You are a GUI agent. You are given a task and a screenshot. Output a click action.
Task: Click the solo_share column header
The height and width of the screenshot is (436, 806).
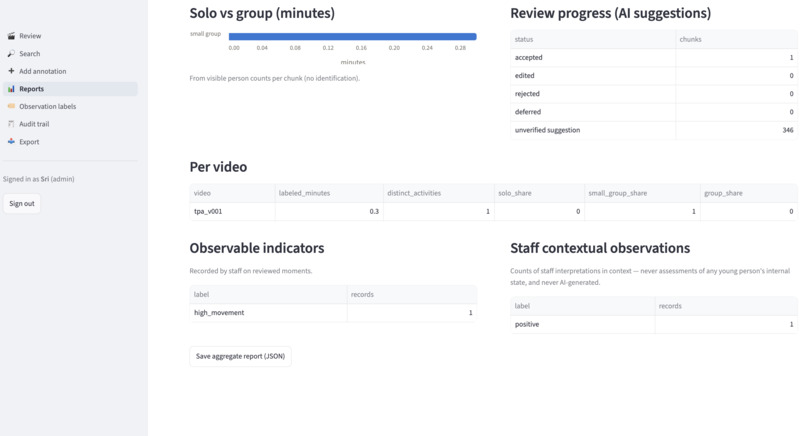click(x=539, y=193)
